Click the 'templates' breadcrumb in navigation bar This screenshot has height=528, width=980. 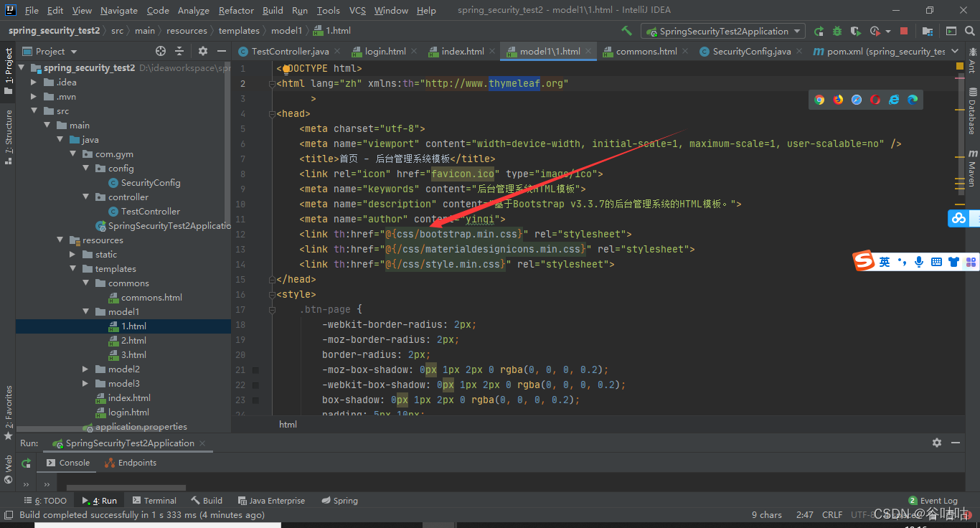[239, 31]
